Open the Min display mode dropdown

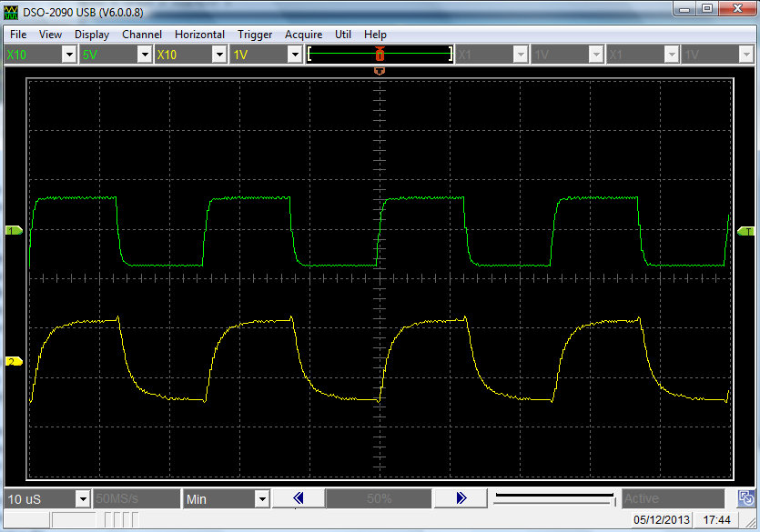(262, 498)
